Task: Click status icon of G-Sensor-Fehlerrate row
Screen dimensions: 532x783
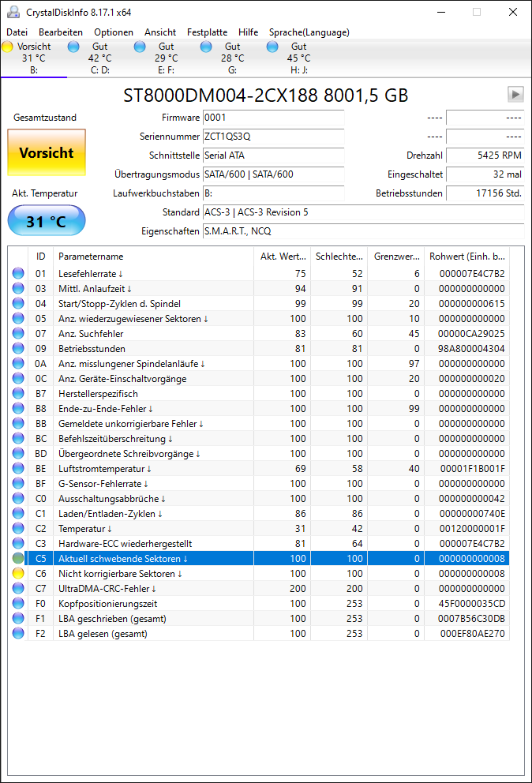Action: [18, 483]
